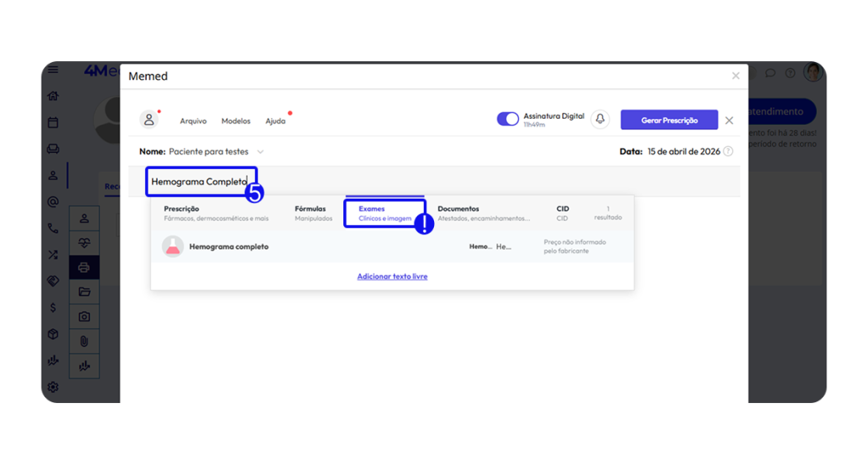Viewport: 868px width, 465px height.
Task: Toggle the Assinatura Digital switch
Action: coord(508,120)
